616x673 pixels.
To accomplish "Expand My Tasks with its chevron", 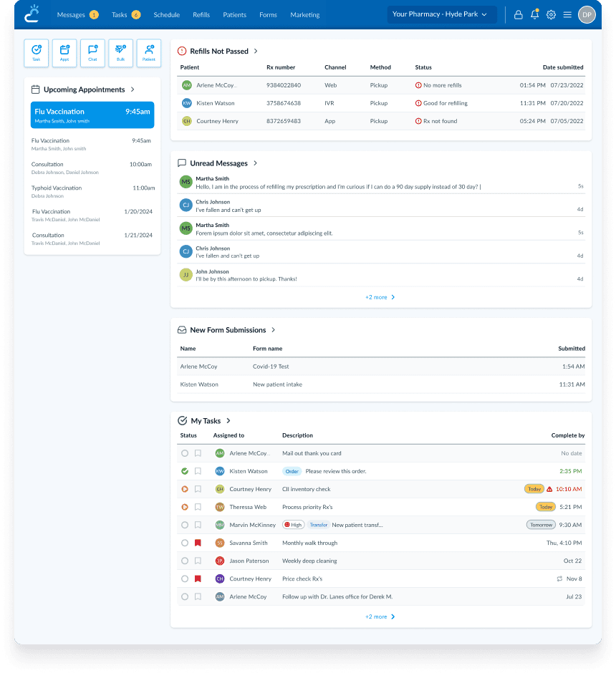I will (228, 421).
